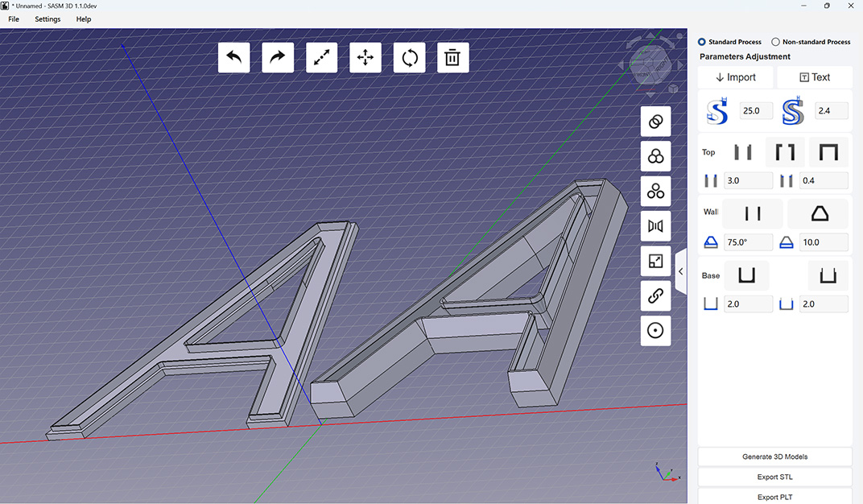Select the scale tool with diagonal arrows

click(321, 58)
